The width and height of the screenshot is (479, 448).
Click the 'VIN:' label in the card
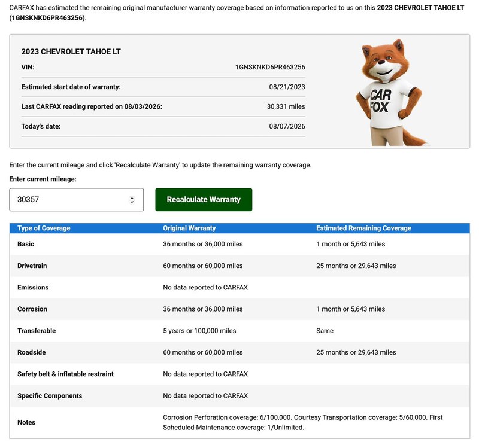(28, 67)
